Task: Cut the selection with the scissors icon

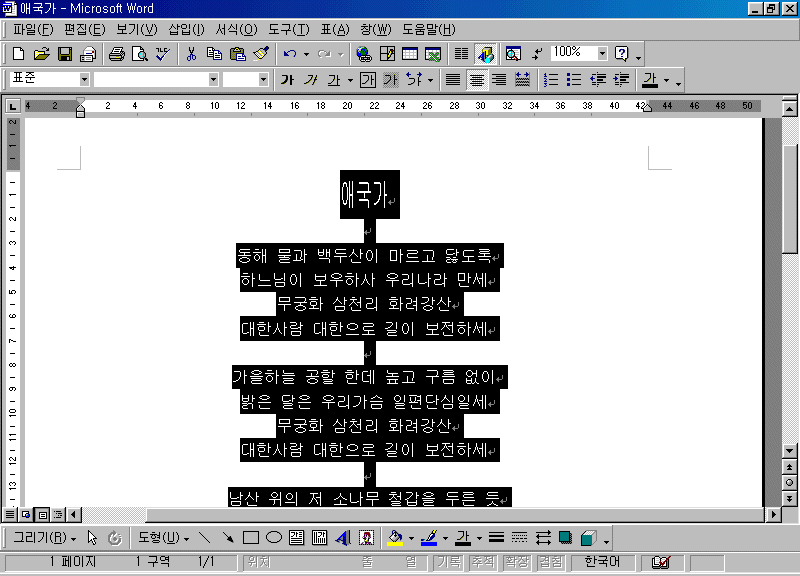Action: pos(191,54)
